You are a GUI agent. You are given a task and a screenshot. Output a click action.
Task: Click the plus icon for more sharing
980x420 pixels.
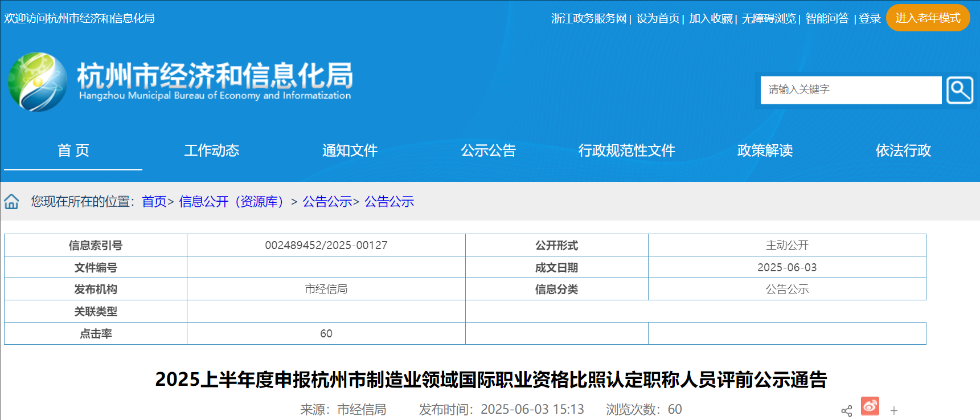pyautogui.click(x=894, y=410)
